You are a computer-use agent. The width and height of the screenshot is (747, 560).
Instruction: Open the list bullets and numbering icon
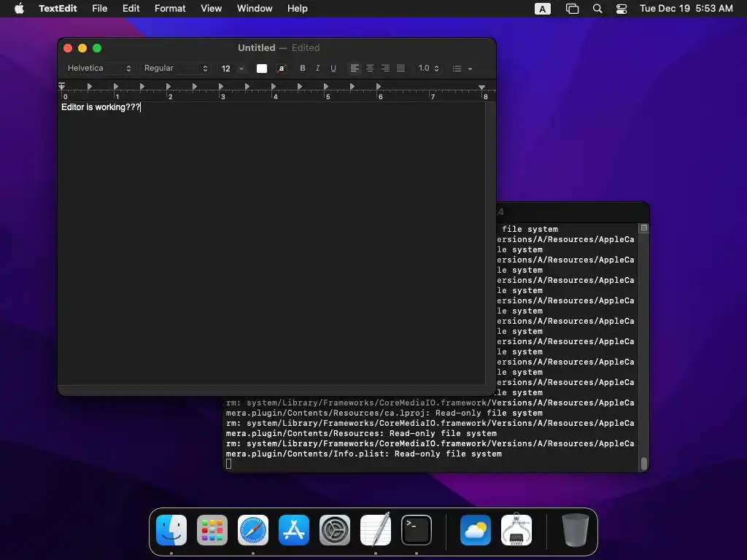click(457, 69)
